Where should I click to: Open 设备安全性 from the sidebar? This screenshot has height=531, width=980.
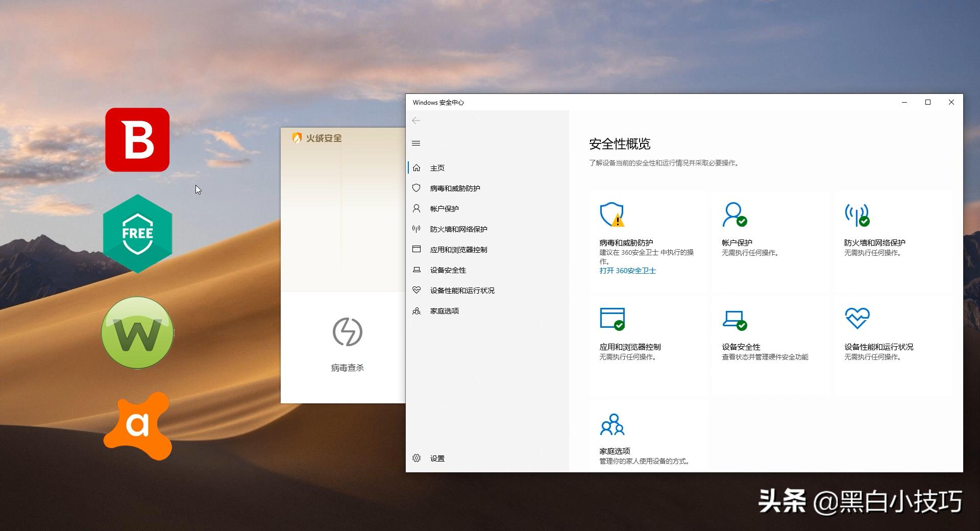click(x=448, y=270)
